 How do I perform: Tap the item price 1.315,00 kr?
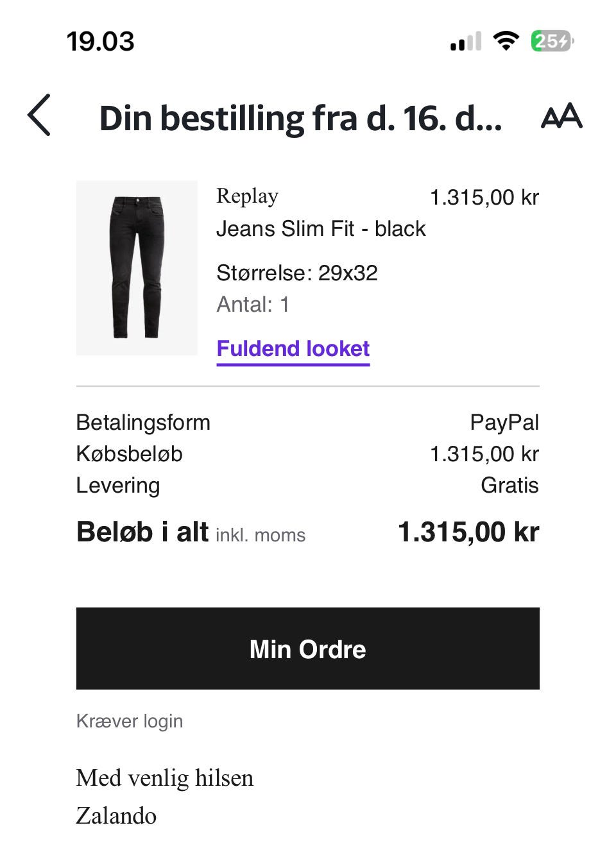point(484,198)
